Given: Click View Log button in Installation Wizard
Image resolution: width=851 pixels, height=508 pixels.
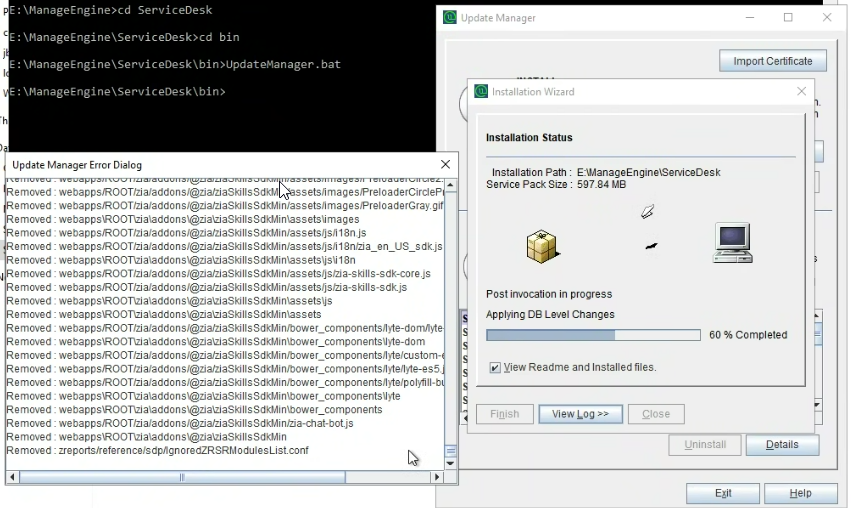Looking at the screenshot, I should pyautogui.click(x=580, y=414).
